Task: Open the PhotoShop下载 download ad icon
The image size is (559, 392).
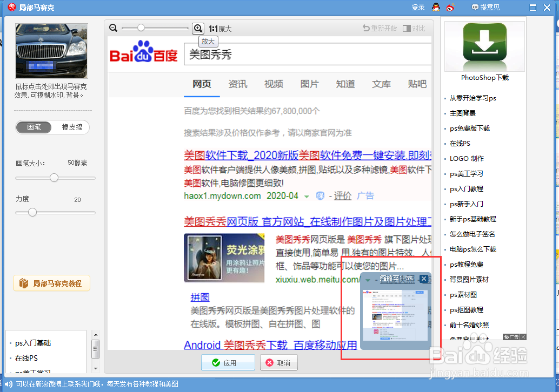Action: [484, 46]
